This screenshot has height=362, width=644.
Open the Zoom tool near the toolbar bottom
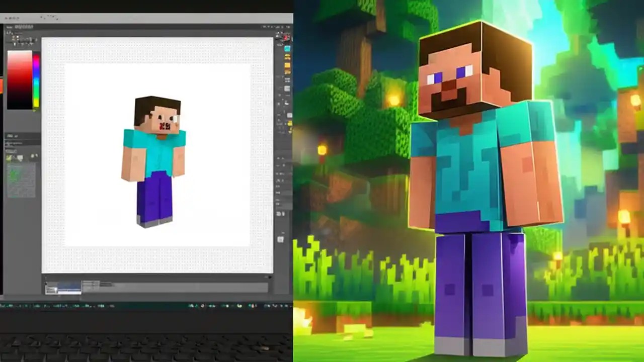coord(285,236)
